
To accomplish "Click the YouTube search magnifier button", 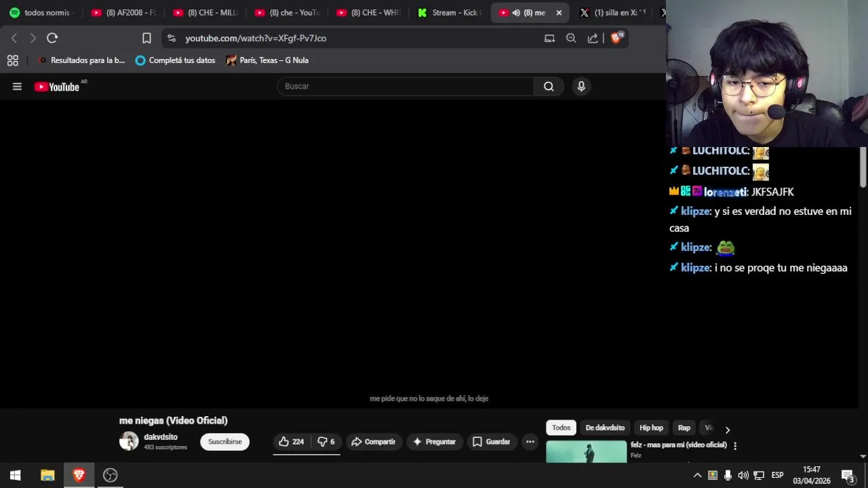I will [x=549, y=86].
